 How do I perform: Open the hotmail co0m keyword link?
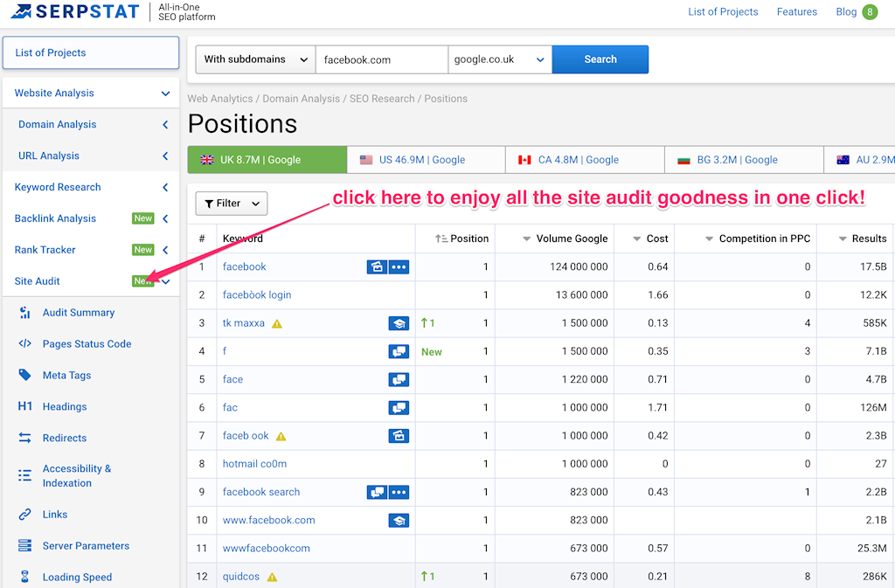coord(254,464)
